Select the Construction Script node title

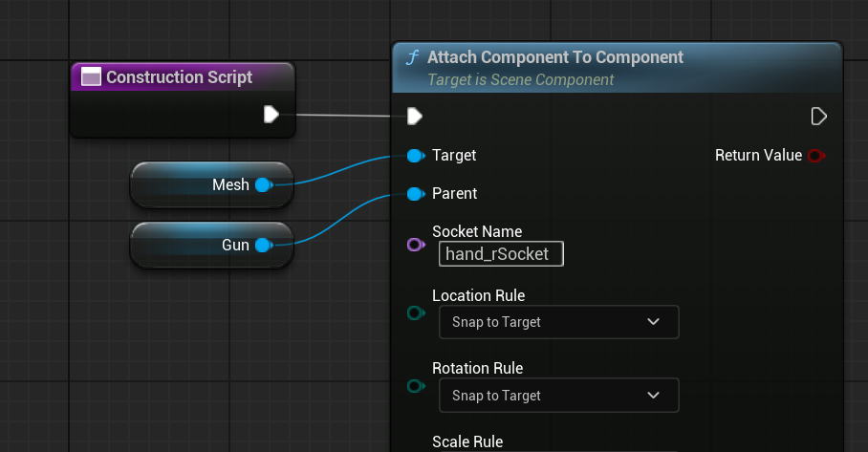pyautogui.click(x=179, y=76)
